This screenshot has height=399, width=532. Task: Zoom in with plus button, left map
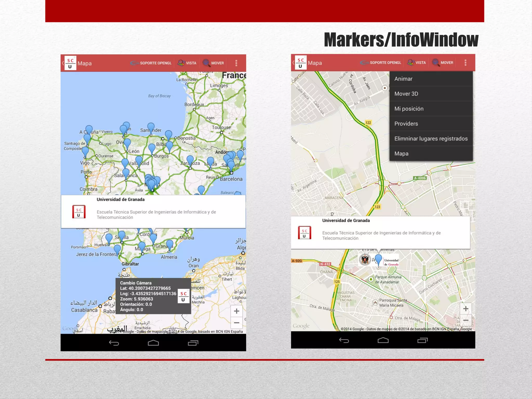point(236,311)
